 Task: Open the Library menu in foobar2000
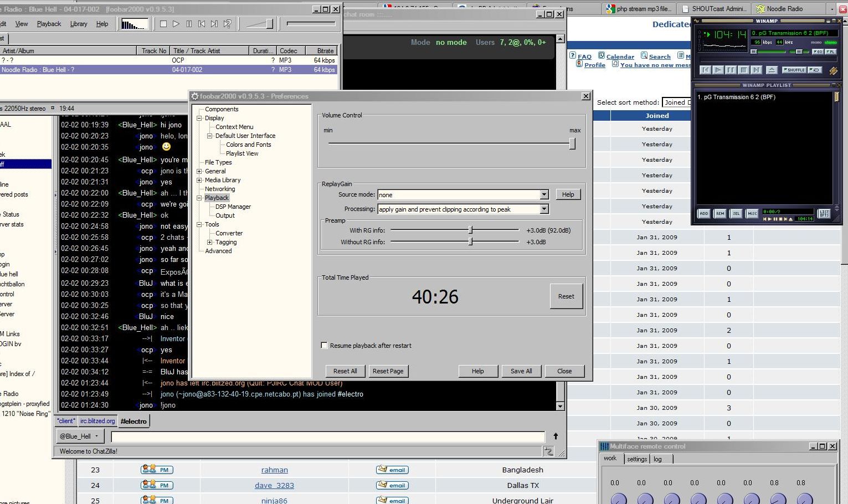79,24
